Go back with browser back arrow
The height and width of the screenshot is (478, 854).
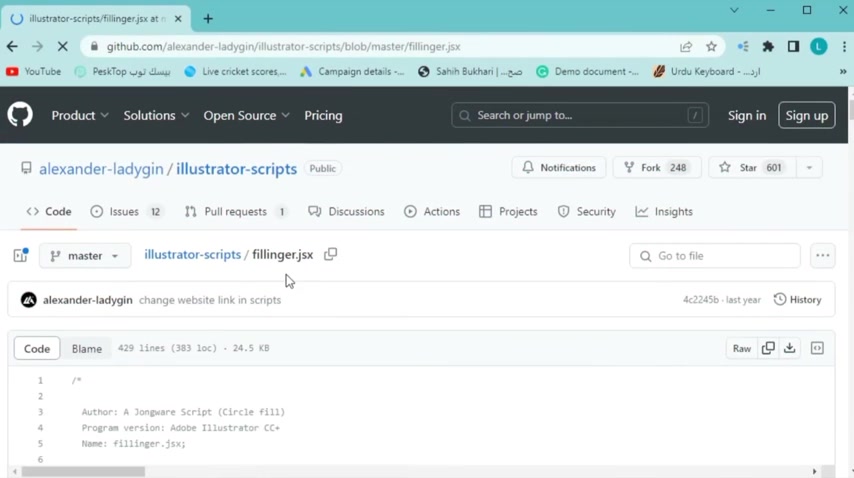12,47
